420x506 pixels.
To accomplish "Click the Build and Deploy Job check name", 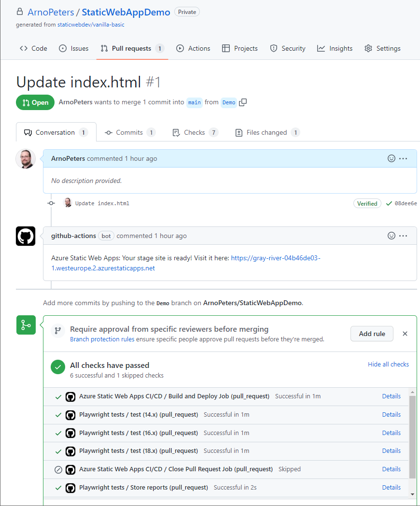I will 174,396.
